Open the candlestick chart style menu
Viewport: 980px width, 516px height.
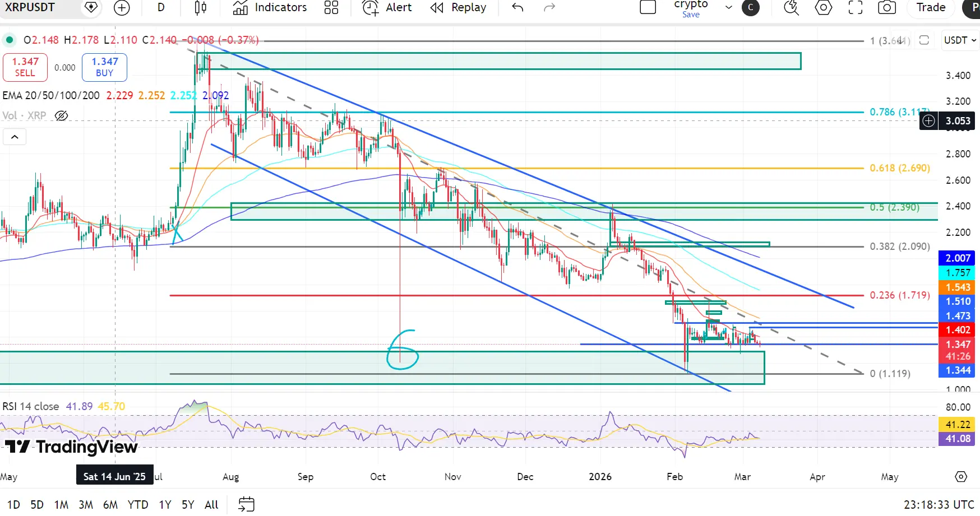[x=200, y=7]
